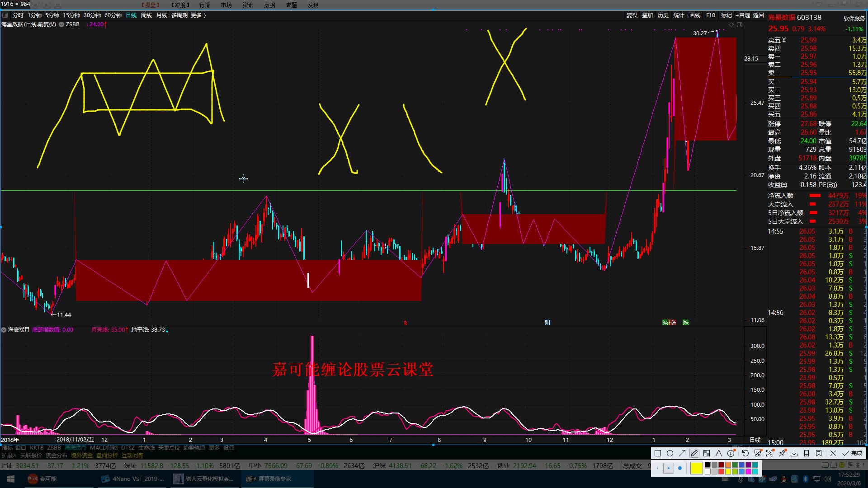Expand the 海底捞月 indicator arrow

pos(4,330)
